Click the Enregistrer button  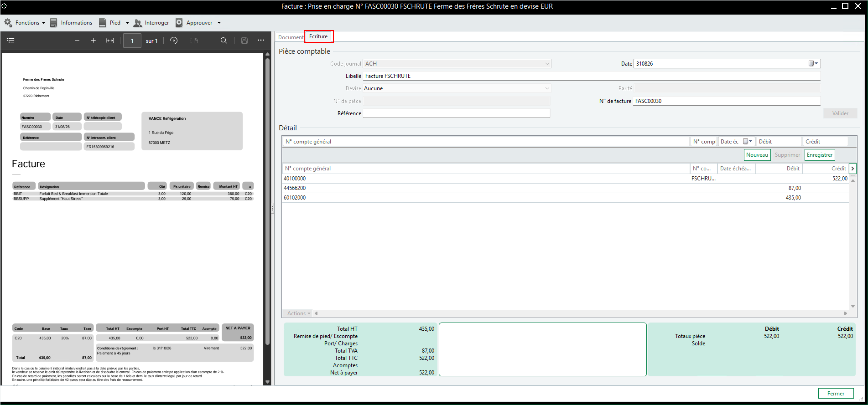coord(820,155)
